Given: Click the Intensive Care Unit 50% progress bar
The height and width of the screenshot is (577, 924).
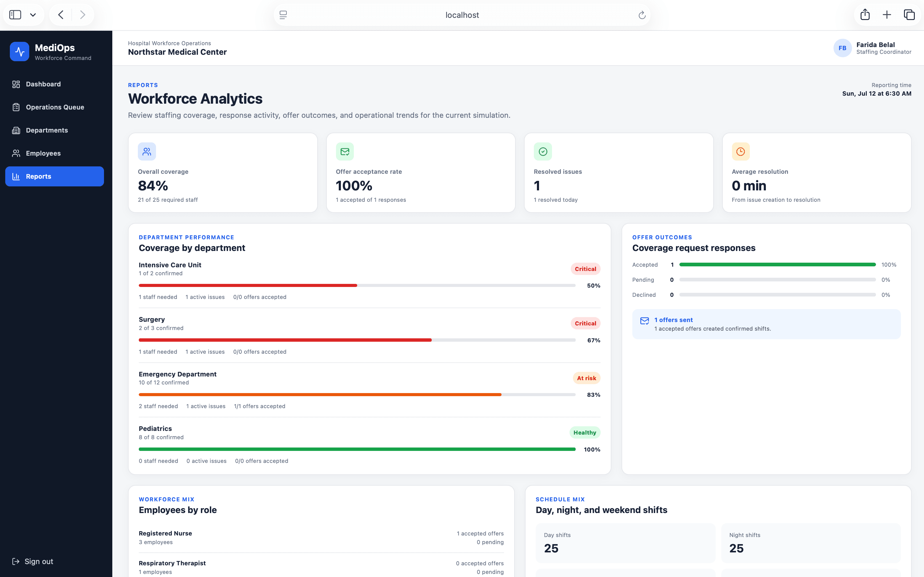Looking at the screenshot, I should coord(357,285).
